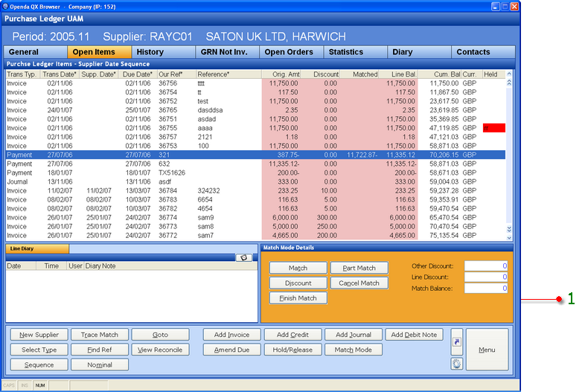Click the Our Ref column header

(x=176, y=74)
